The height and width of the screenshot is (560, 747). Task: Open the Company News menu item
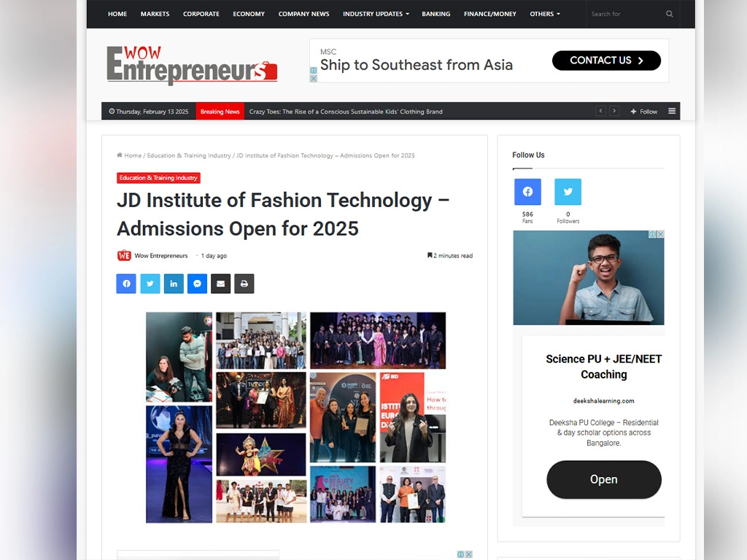[x=304, y=14]
